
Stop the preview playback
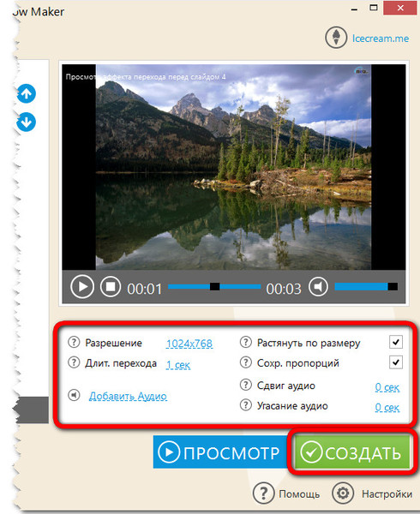(111, 286)
